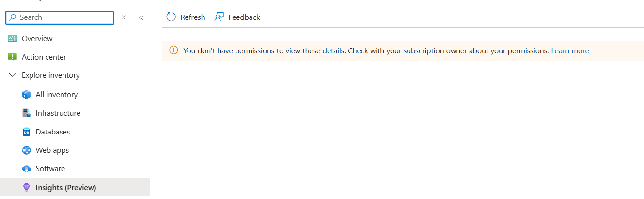Click the Refresh circular arrow icon
Image resolution: width=644 pixels, height=199 pixels.
tap(171, 17)
